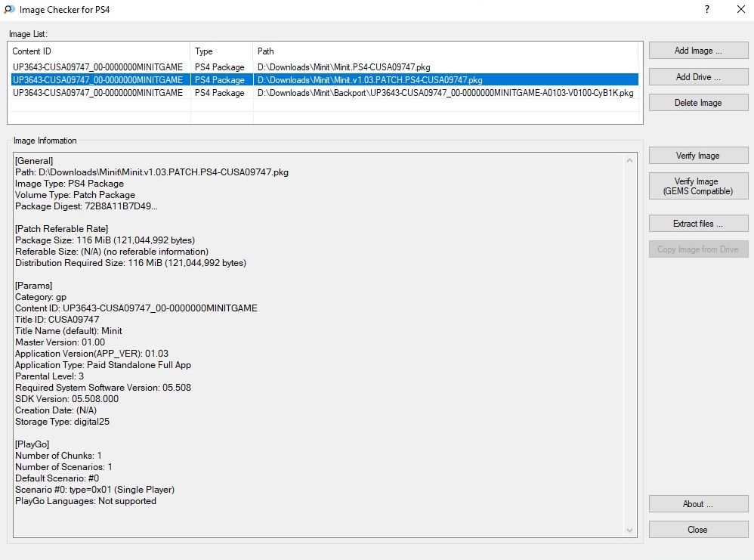This screenshot has height=560, width=754.
Task: Click the SDK Version: 05.508.000 line
Action: (x=66, y=399)
